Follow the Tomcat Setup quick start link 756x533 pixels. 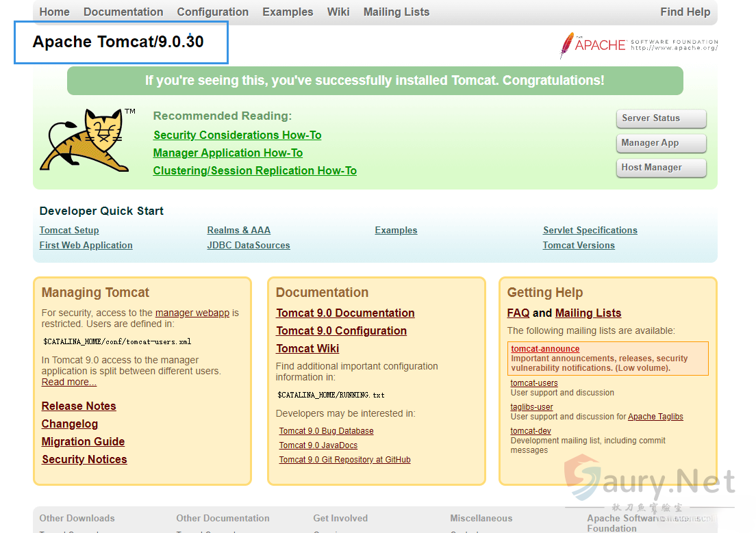click(69, 231)
